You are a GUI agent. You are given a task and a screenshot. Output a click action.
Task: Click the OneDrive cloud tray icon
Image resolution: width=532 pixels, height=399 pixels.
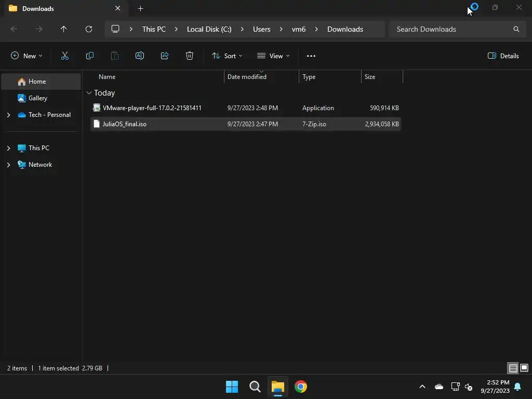(x=439, y=387)
